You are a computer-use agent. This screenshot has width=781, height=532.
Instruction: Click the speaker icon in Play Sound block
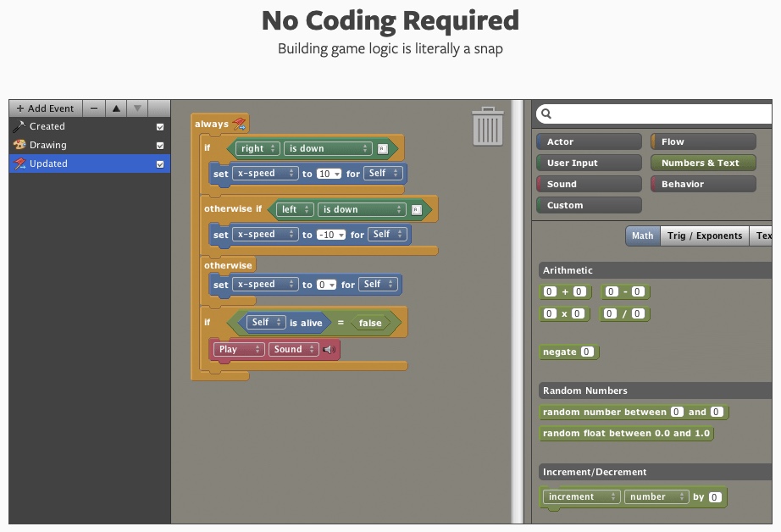click(x=330, y=349)
